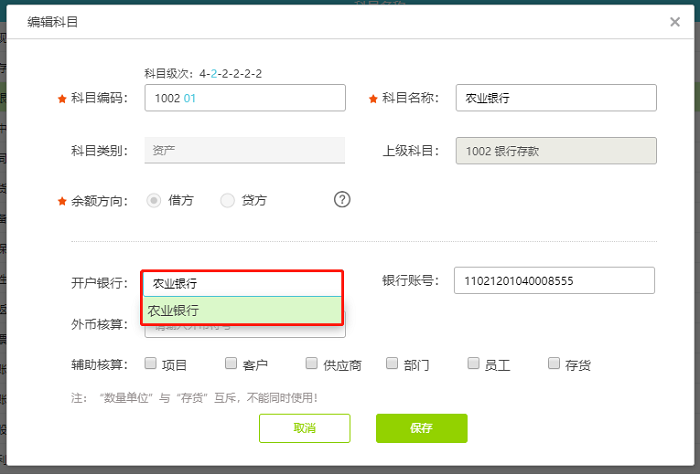Check the 员工 auxiliary accounting checkbox

click(x=473, y=363)
